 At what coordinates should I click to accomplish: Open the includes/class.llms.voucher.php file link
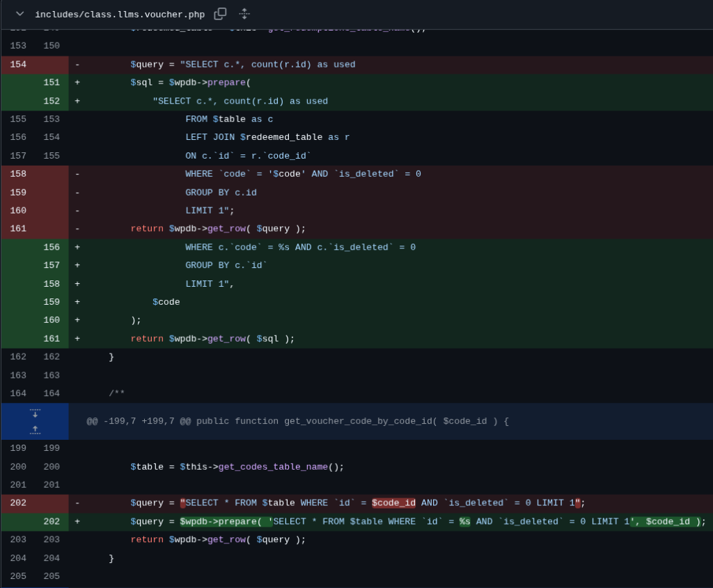pyautogui.click(x=120, y=15)
